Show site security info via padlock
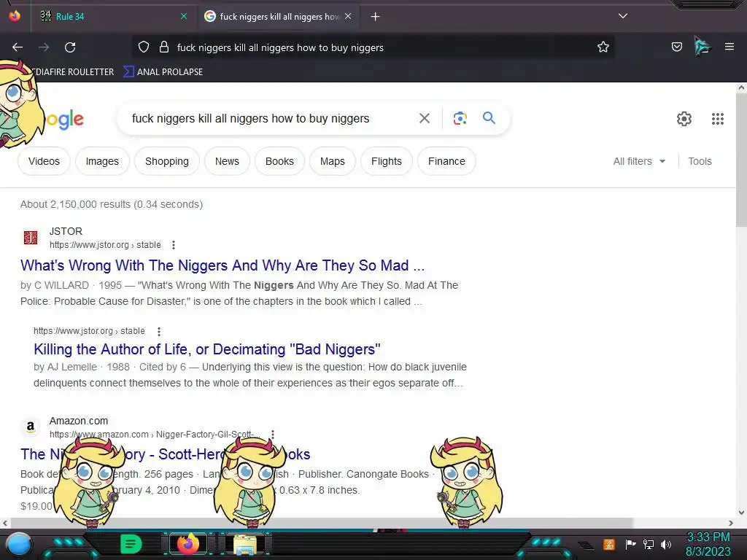Viewport: 747px width, 560px height. point(164,47)
